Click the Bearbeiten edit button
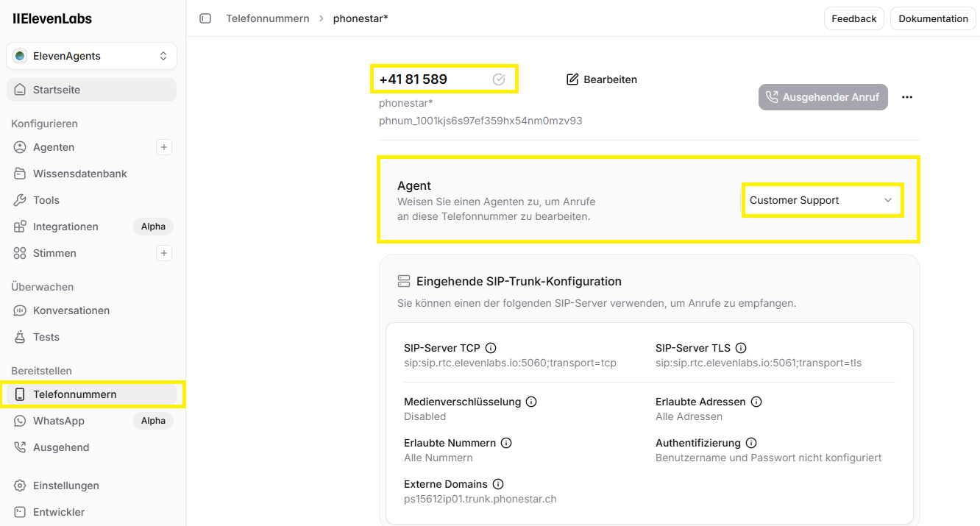 click(602, 79)
